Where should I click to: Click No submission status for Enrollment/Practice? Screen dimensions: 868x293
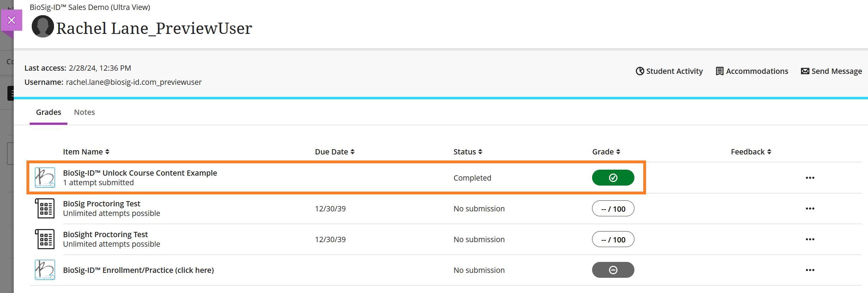tap(479, 270)
